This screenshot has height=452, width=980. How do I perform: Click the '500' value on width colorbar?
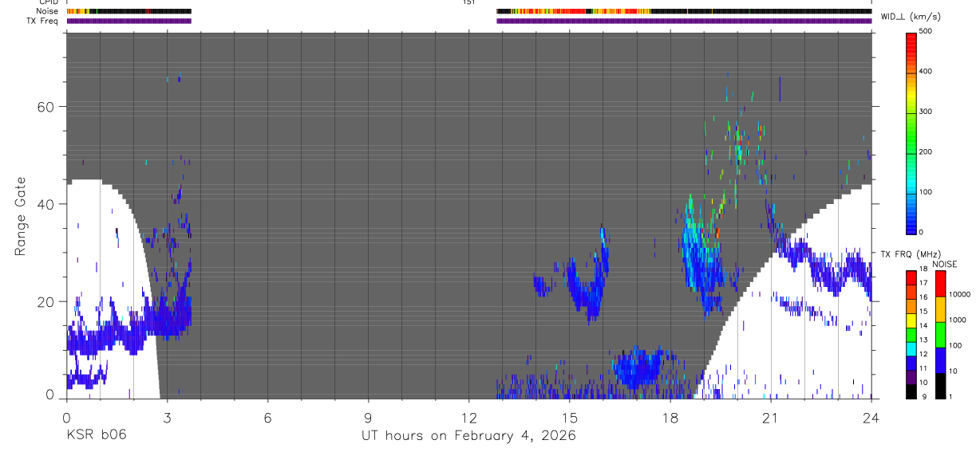tap(926, 32)
